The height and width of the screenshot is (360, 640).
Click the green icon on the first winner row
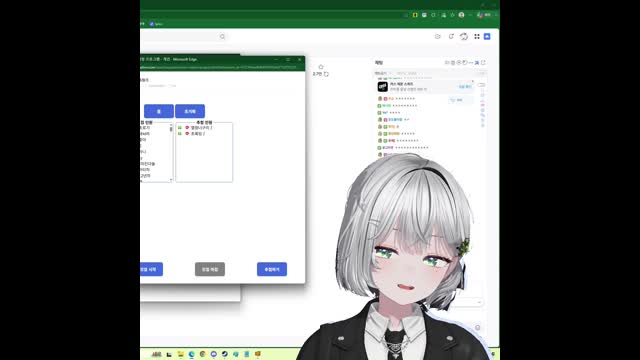[180, 128]
